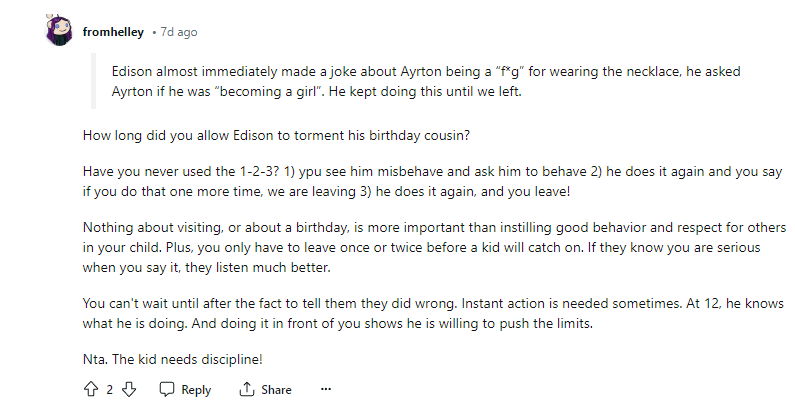
Task: Click the Share arrow icon
Action: [247, 390]
